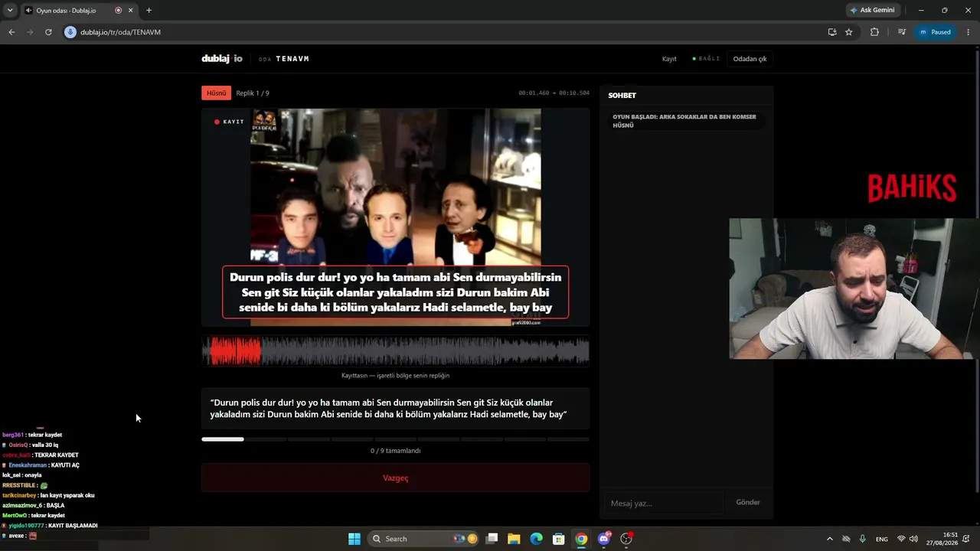The height and width of the screenshot is (551, 980).
Task: Focus the Mesaj yaz chat input
Action: (665, 503)
